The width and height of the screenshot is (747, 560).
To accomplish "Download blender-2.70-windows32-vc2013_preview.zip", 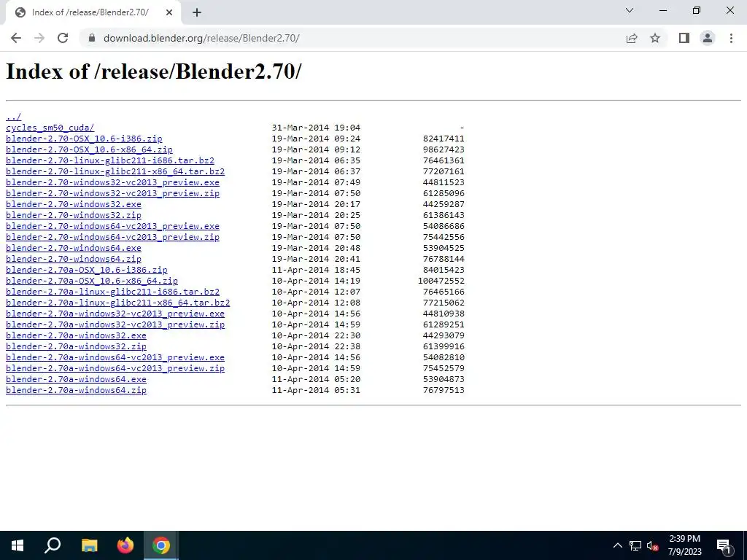I will click(x=112, y=193).
